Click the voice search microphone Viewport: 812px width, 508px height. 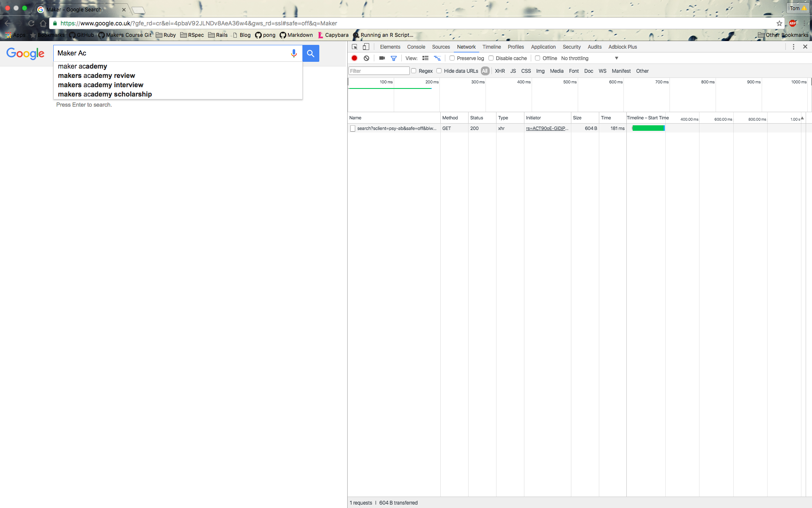(294, 53)
